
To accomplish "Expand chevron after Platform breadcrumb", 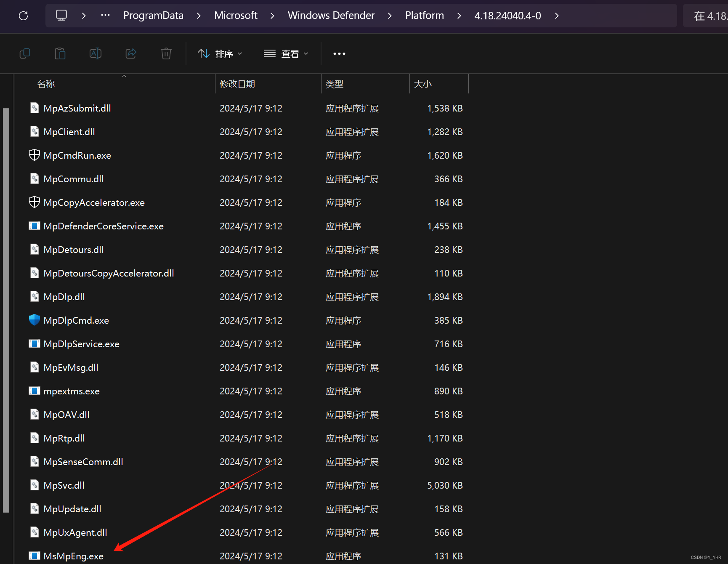I will (x=459, y=16).
